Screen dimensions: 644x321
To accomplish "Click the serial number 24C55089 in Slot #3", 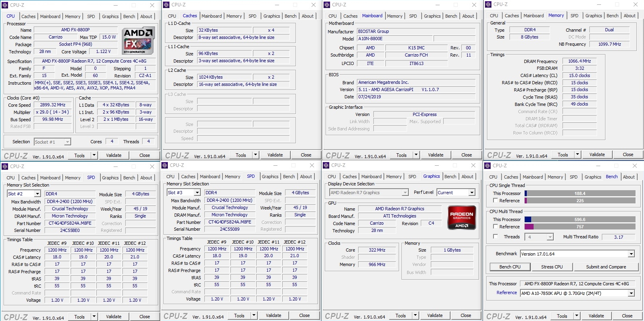I will [230, 230].
